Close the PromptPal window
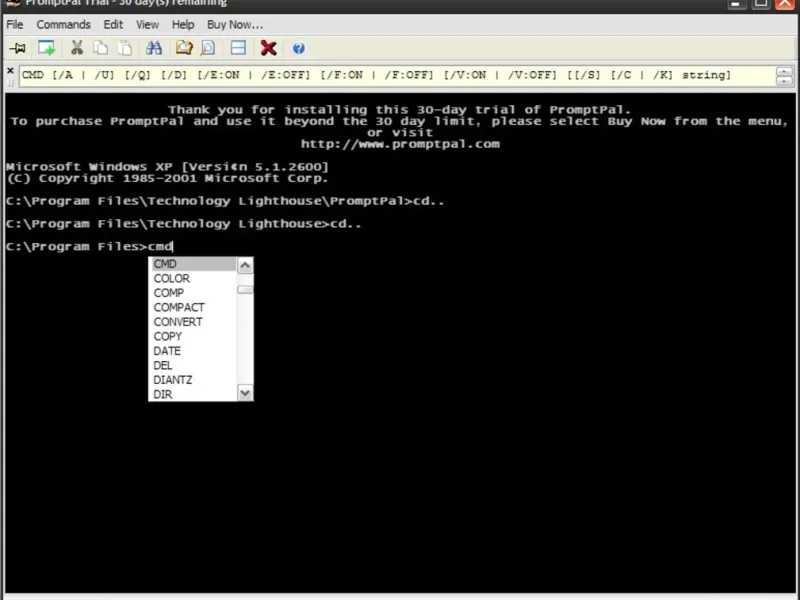Viewport: 800px width, 600px height. click(x=785, y=4)
